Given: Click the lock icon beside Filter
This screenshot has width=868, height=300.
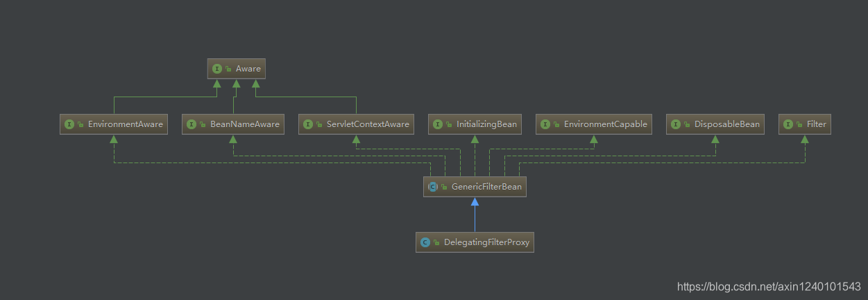Looking at the screenshot, I should tap(799, 125).
